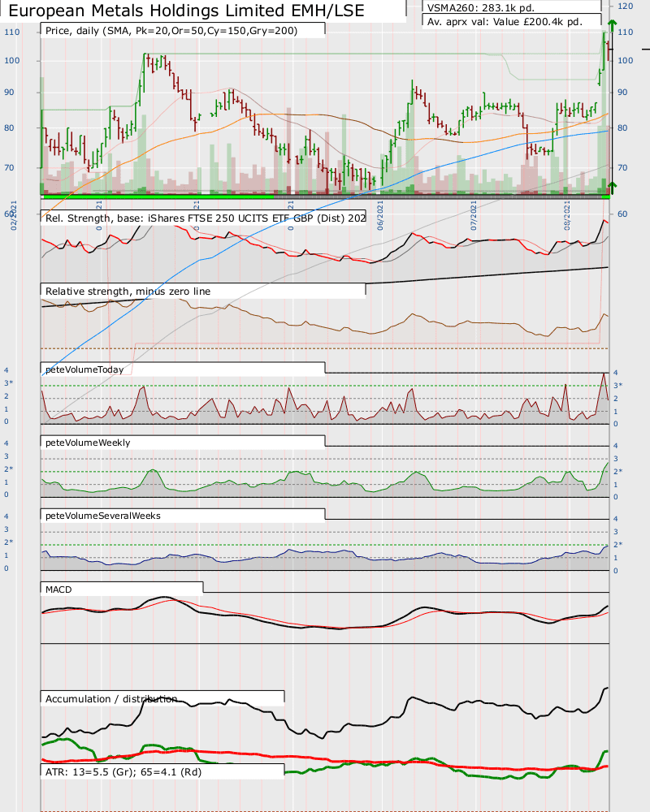Click the 3* marker left of peteVolumeToday panel
This screenshot has height=812, width=650.
tap(7, 382)
